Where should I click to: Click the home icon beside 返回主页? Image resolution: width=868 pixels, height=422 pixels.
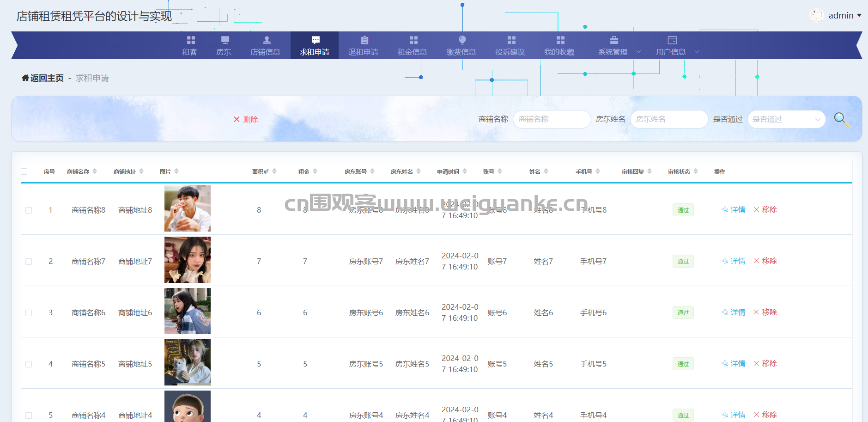25,78
